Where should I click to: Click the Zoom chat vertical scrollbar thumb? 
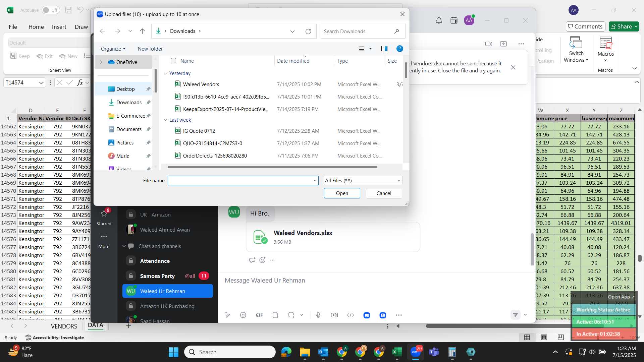pyautogui.click(x=532, y=250)
